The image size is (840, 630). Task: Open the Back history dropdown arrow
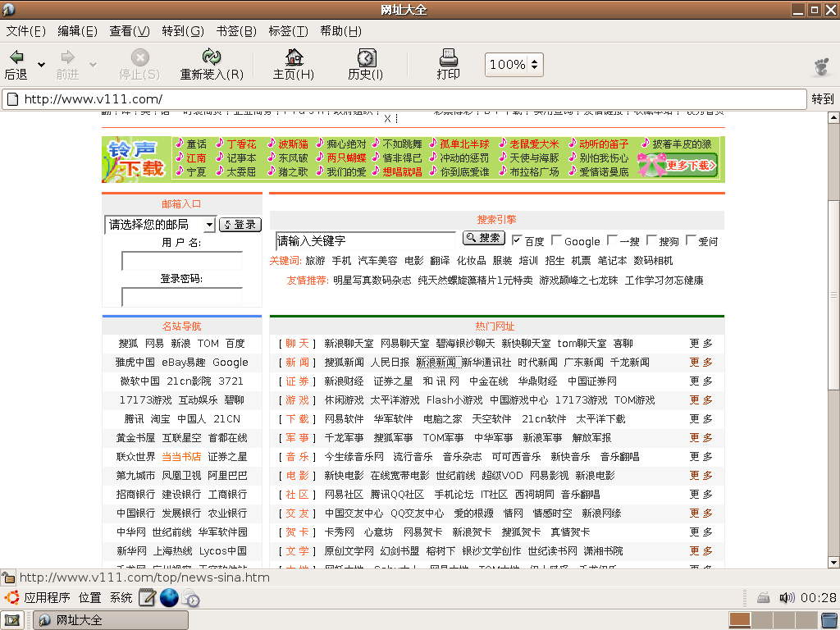[41, 65]
